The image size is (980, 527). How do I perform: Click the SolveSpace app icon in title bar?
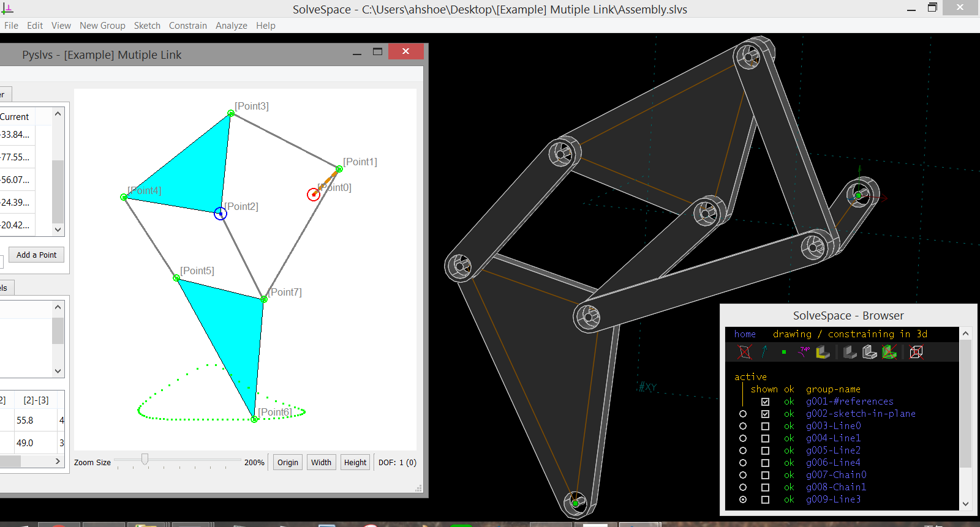click(7, 9)
